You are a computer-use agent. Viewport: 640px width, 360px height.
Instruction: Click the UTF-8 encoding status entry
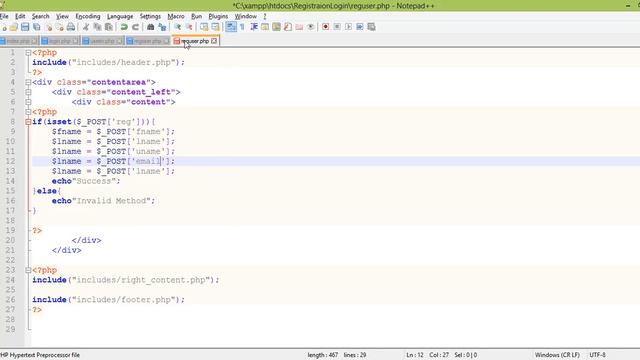pyautogui.click(x=598, y=355)
